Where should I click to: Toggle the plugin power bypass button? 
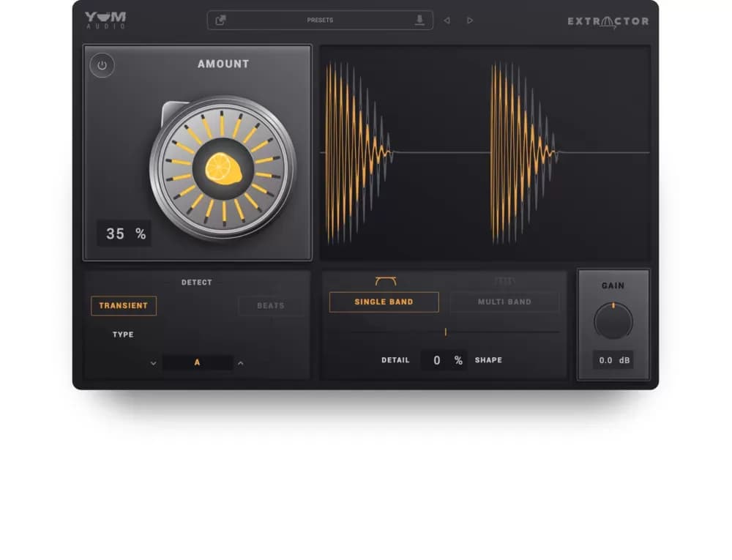[102, 65]
